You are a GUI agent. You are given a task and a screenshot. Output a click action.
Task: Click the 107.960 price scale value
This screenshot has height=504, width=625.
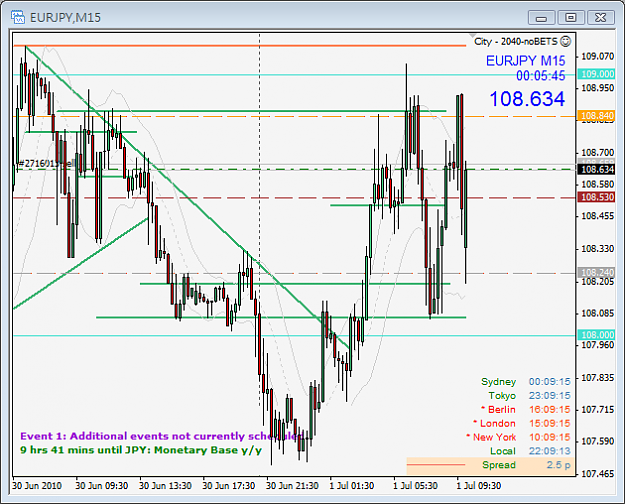(597, 345)
